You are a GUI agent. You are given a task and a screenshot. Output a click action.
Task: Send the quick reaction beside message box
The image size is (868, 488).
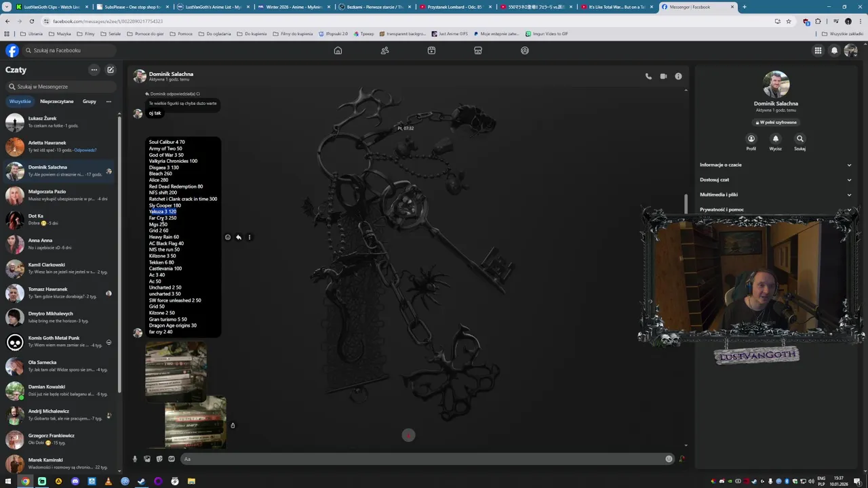pyautogui.click(x=682, y=459)
